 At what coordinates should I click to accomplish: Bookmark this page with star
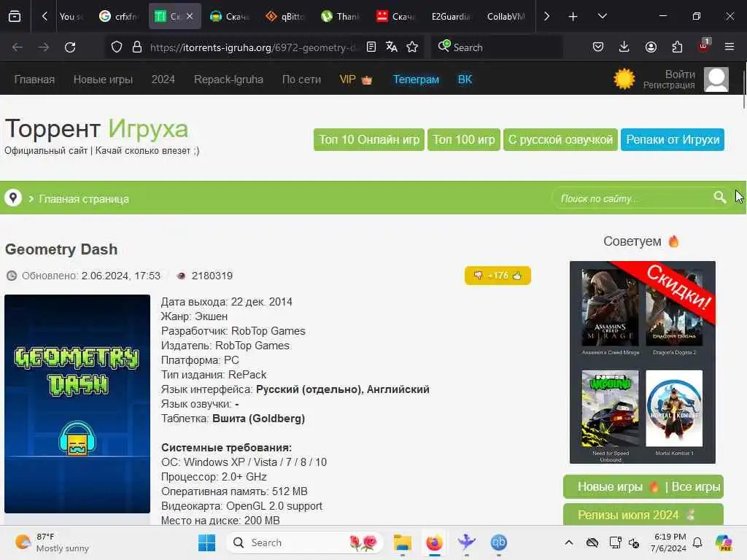[412, 47]
